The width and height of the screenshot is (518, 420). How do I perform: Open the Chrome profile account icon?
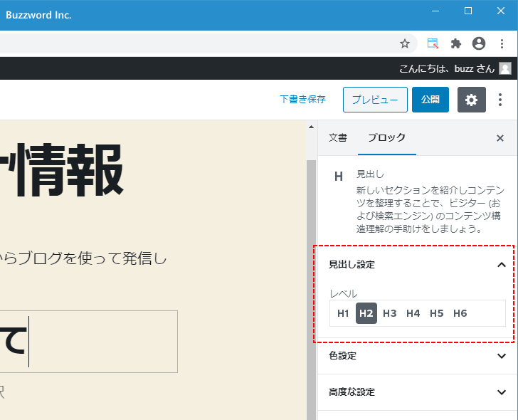coord(479,43)
